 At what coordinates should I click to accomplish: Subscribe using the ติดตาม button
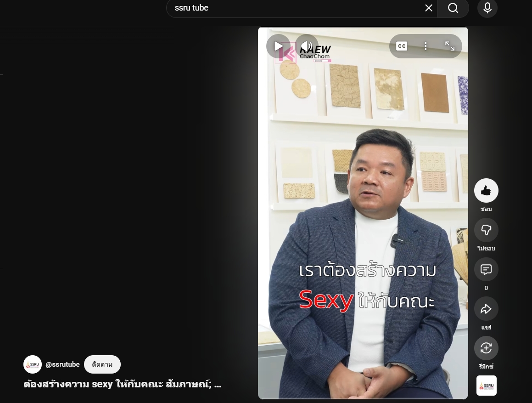tap(102, 364)
